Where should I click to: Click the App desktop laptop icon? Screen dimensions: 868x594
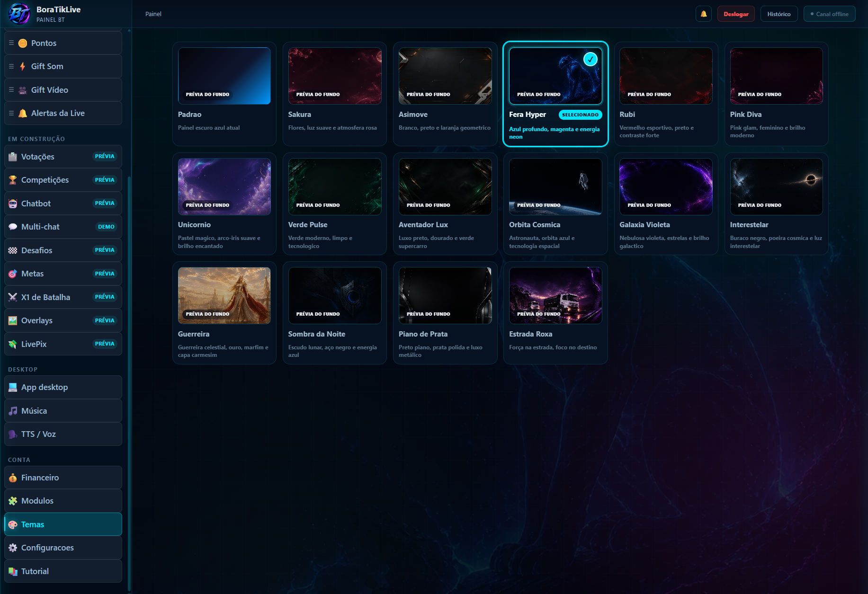coord(13,387)
